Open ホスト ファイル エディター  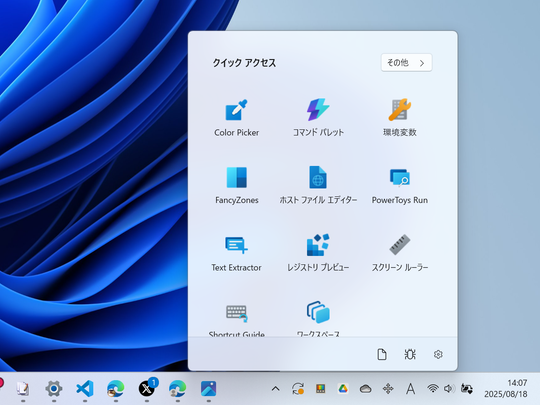[x=318, y=186]
